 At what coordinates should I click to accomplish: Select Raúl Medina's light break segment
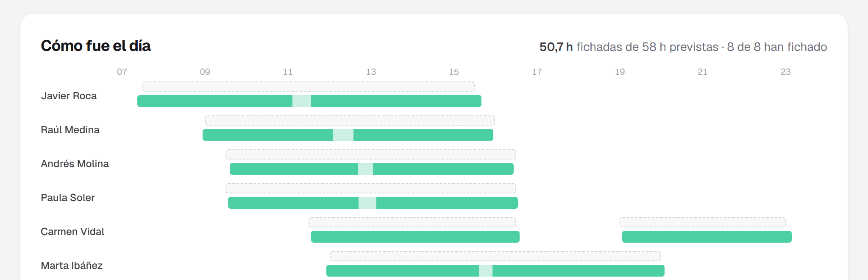343,135
